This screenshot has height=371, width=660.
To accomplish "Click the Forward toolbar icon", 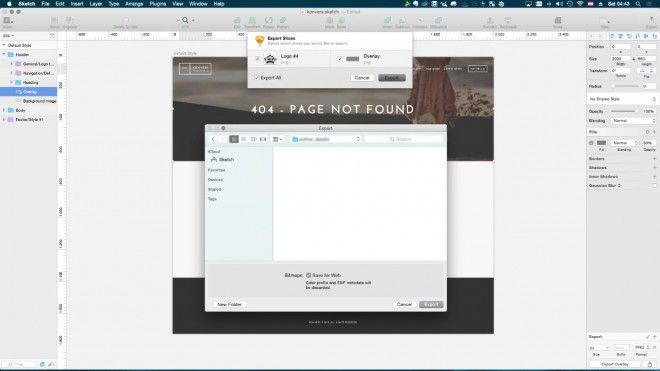I will tap(490, 20).
